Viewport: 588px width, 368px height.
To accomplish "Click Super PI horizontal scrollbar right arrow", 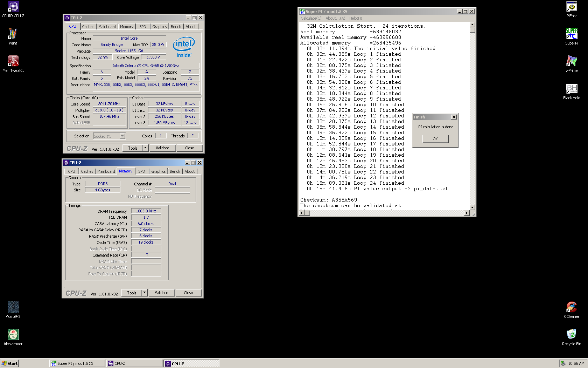I will click(467, 213).
